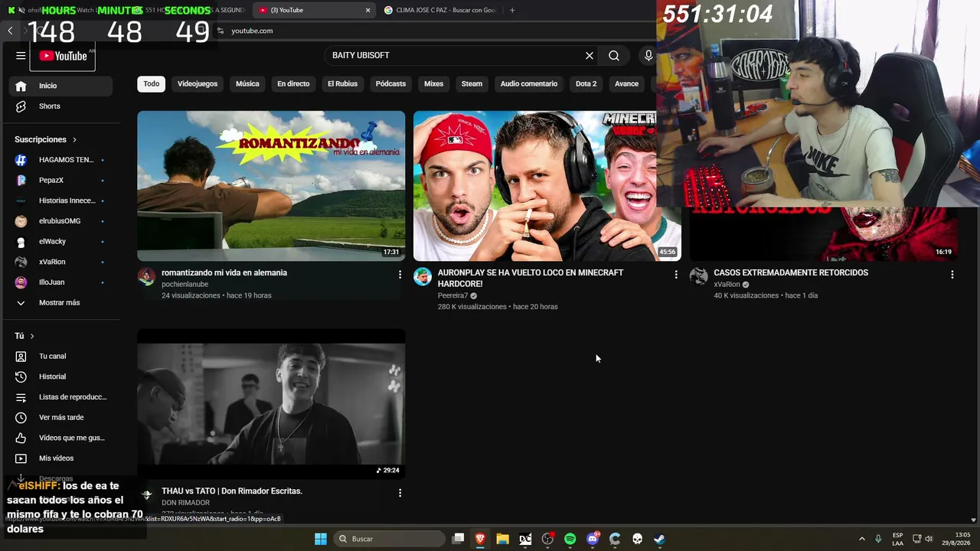Open options menu for CASOS EXTREMADAMENTE RETORCIDOS

952,274
